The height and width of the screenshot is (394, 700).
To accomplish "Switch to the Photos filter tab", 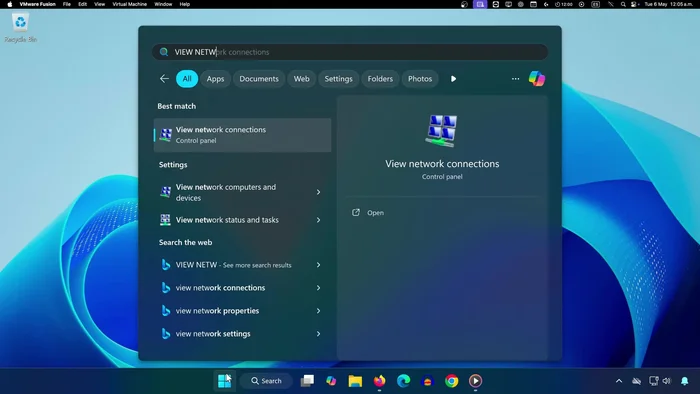I will tap(420, 79).
